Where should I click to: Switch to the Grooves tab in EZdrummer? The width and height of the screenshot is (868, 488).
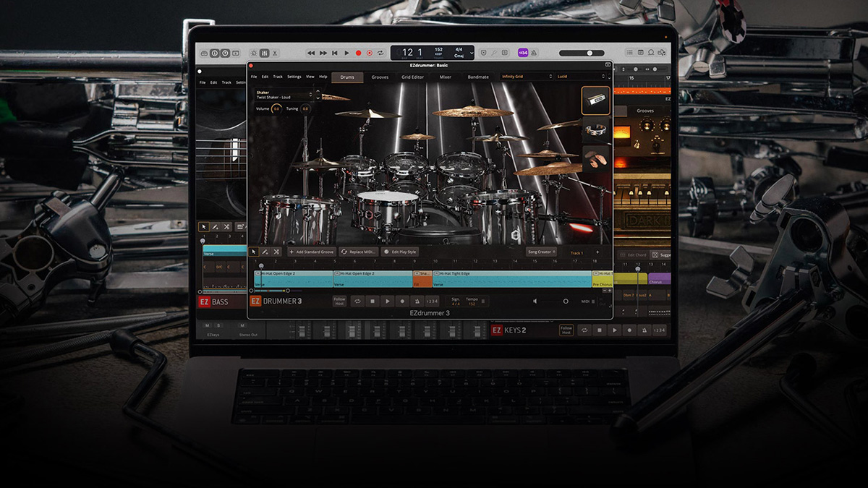pos(380,77)
